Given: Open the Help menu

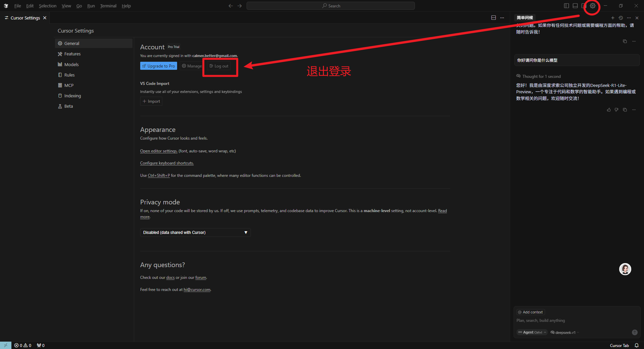Looking at the screenshot, I should click(126, 6).
